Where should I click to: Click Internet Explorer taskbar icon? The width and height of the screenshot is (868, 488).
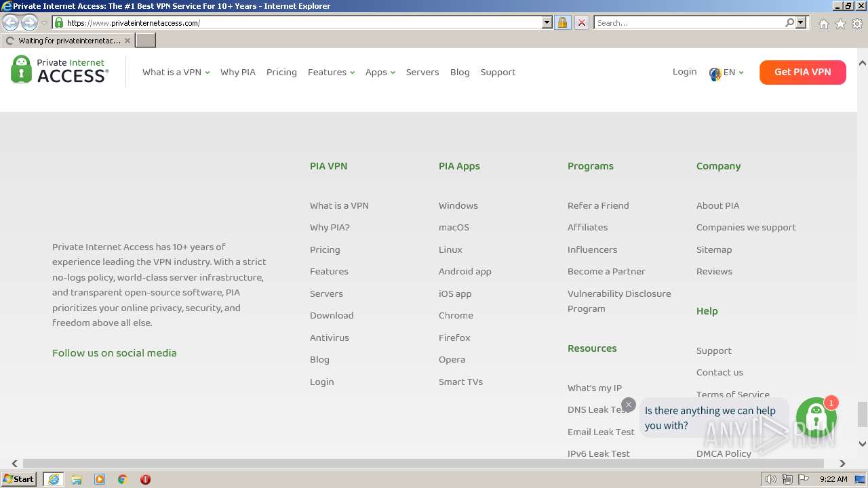tap(54, 479)
